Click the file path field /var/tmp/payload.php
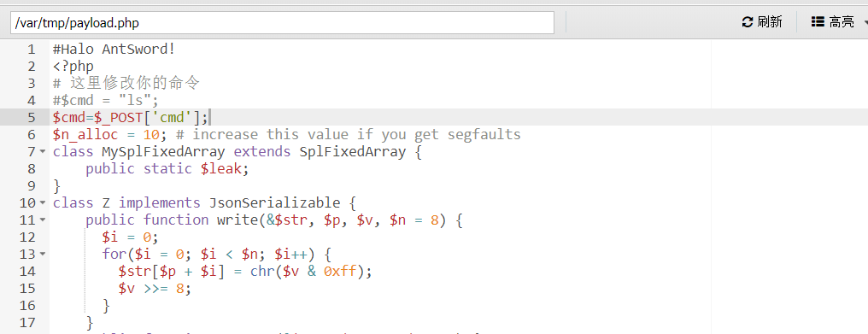Viewport: 868px width, 334px height. [282, 23]
